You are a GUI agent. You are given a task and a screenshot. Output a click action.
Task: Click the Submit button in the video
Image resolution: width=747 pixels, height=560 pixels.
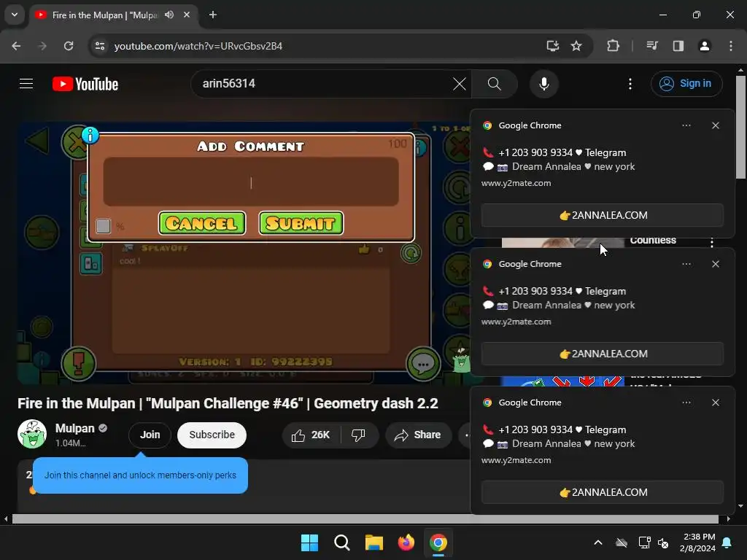click(x=301, y=223)
